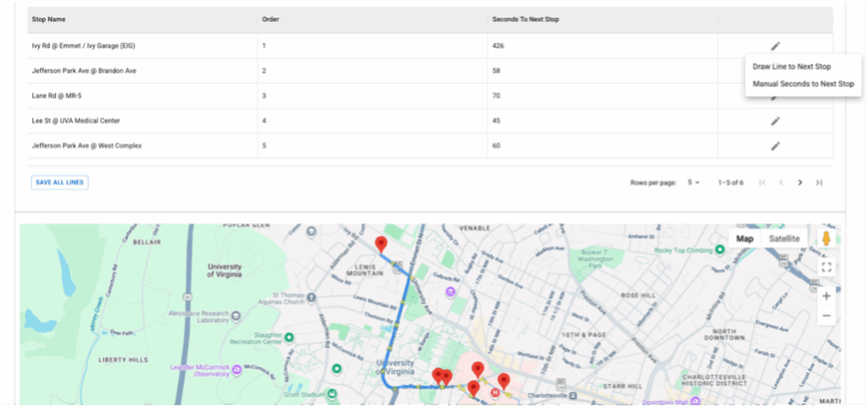Jump to last page of table
868x408 pixels.
point(819,182)
